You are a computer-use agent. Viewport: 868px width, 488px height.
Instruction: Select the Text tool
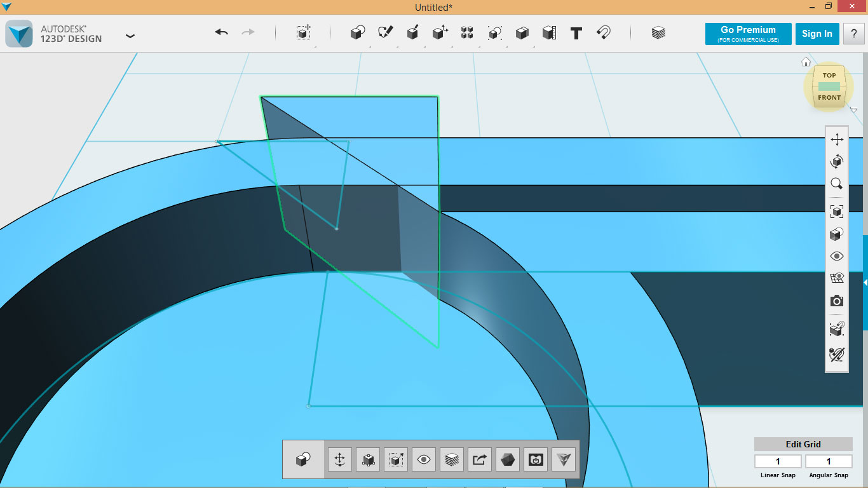coord(576,33)
